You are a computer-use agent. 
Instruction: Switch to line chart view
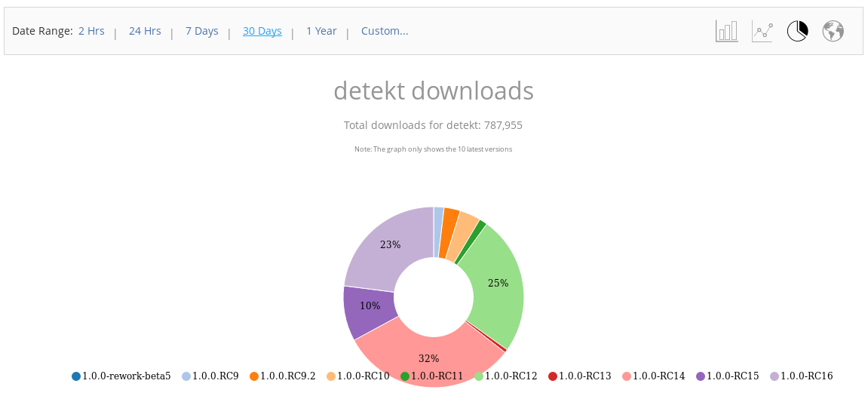[762, 31]
